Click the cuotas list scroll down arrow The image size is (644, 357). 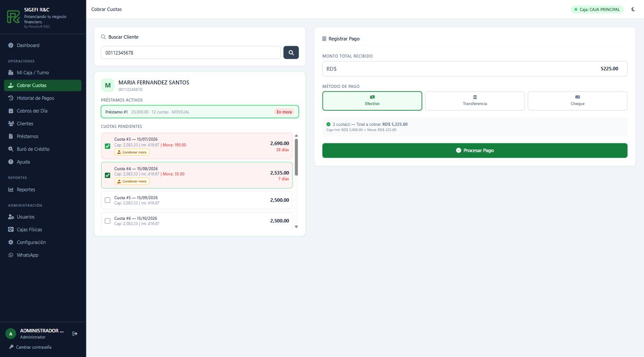296,227
